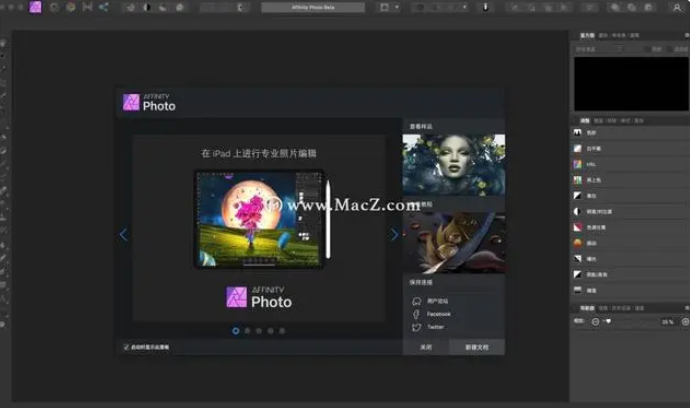The height and width of the screenshot is (408, 690).
Task: Go to next welcome slide arrow
Action: [x=394, y=235]
